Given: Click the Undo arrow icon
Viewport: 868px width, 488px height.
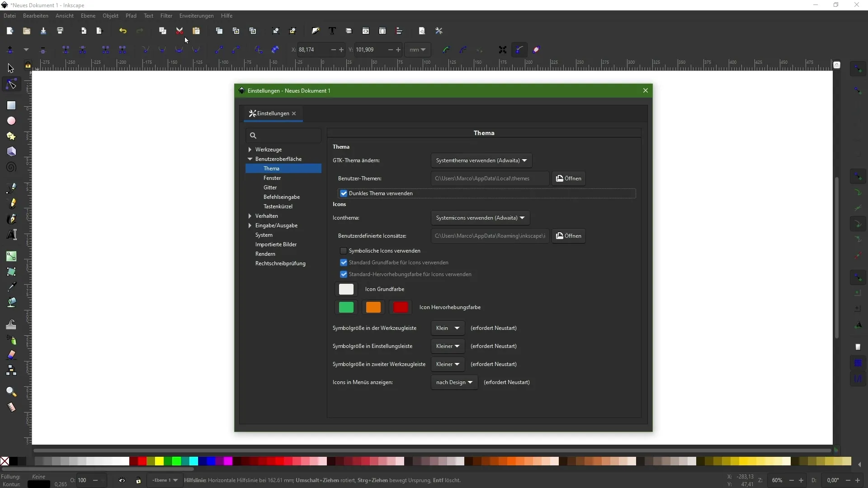Looking at the screenshot, I should tap(123, 31).
